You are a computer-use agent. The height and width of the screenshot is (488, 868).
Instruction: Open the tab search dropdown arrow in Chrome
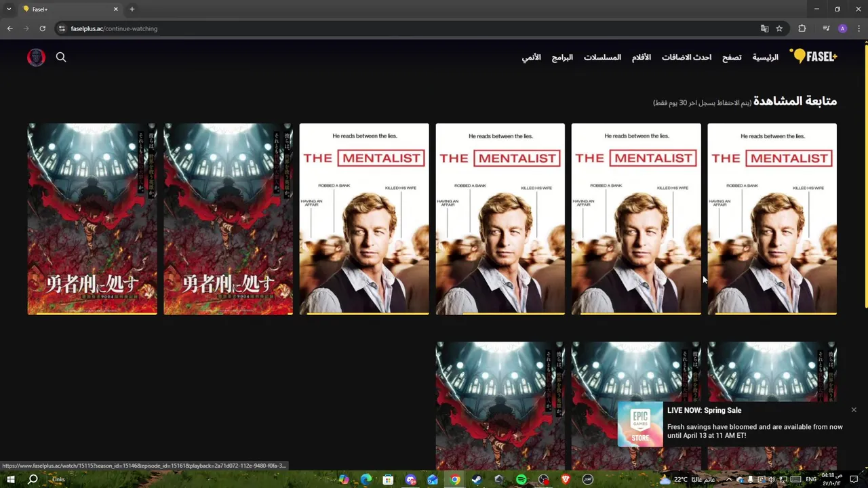[x=9, y=9]
